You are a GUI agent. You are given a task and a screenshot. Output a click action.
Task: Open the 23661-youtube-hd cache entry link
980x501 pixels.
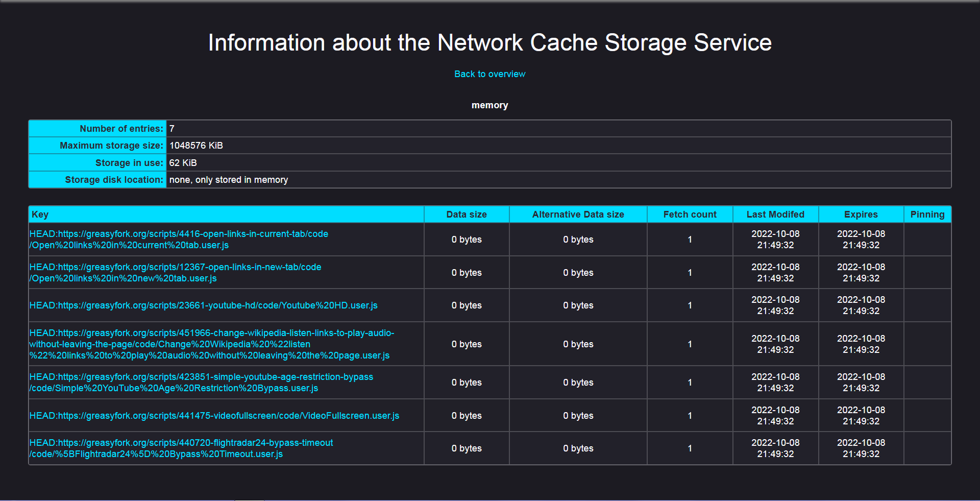(x=203, y=305)
